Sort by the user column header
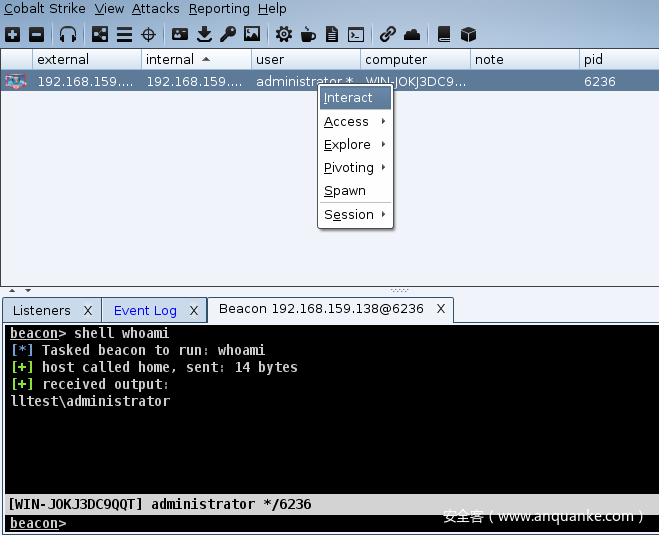The height and width of the screenshot is (535, 659). coord(306,59)
